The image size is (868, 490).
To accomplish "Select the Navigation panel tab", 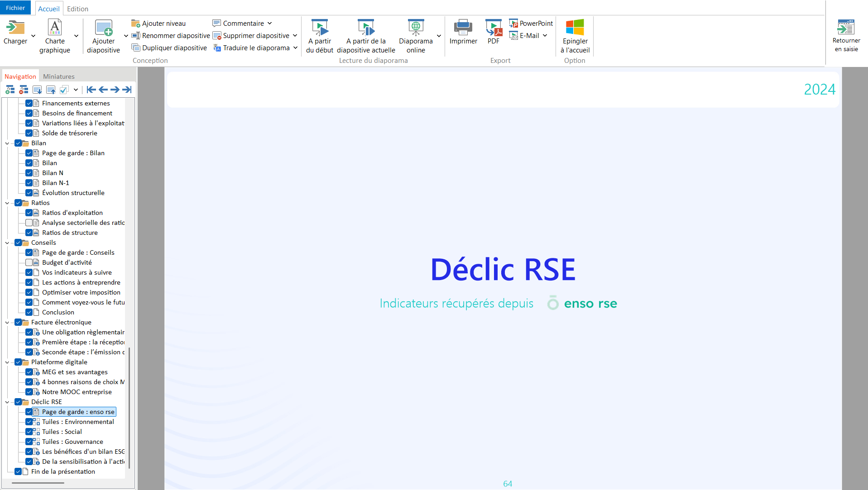I will point(20,76).
